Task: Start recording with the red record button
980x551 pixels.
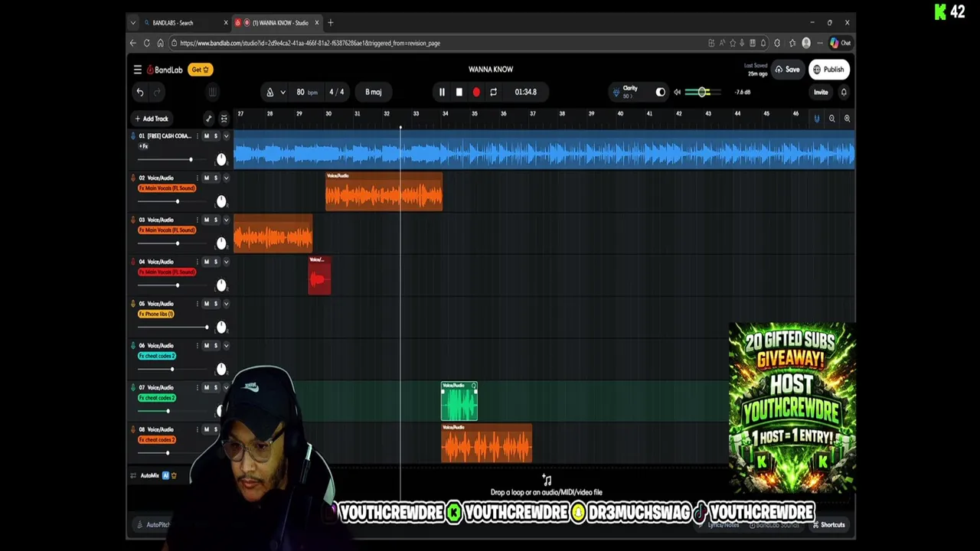Action: tap(476, 92)
